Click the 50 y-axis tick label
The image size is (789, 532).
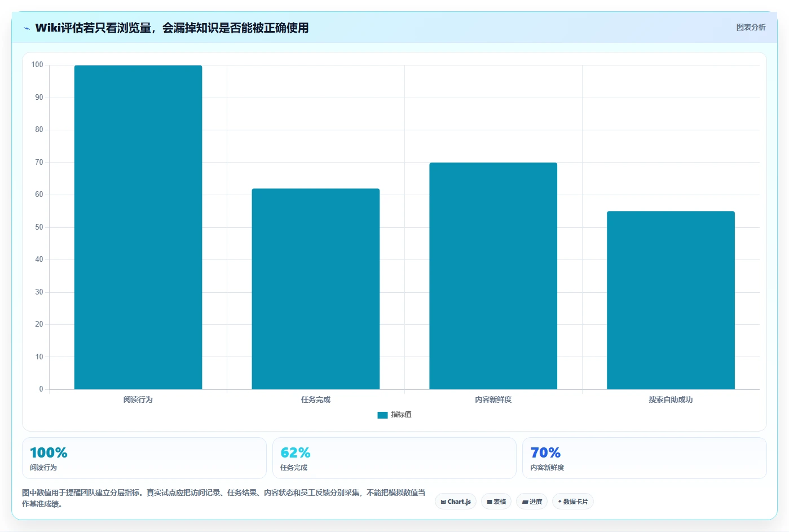tap(39, 227)
